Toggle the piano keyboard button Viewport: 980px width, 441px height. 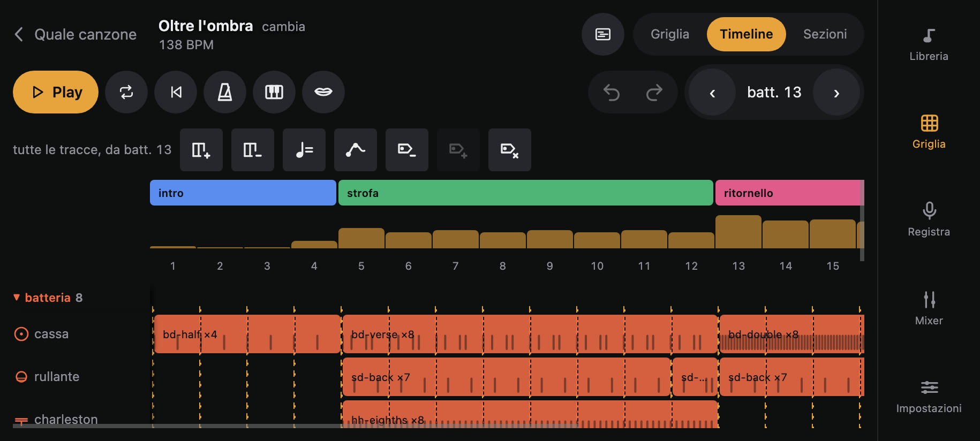(x=274, y=92)
